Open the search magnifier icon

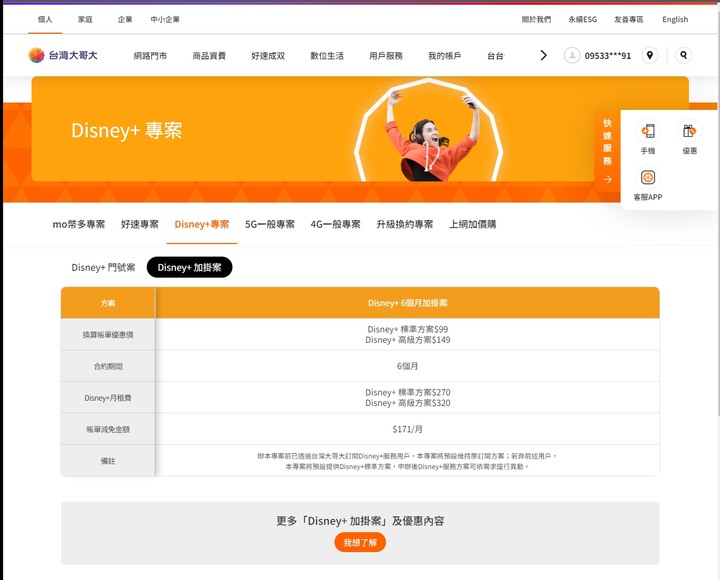[683, 56]
